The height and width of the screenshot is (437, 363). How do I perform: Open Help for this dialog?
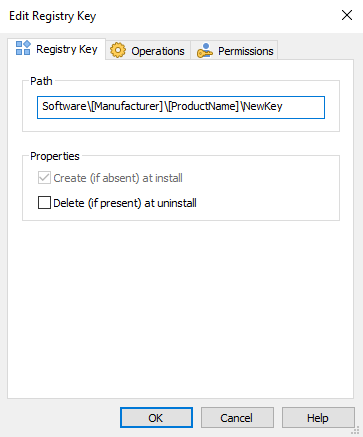(318, 418)
